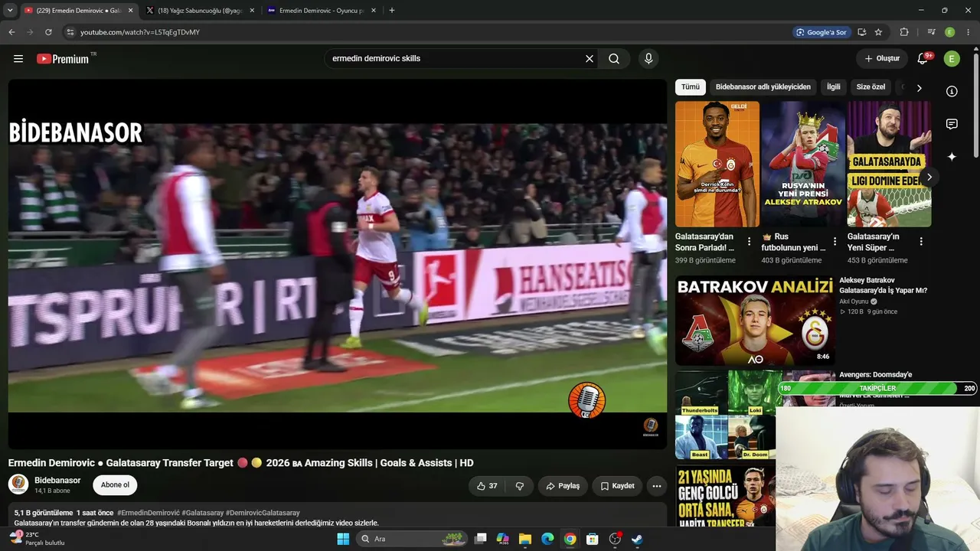This screenshot has width=980, height=551.
Task: Share the video via Paylaş
Action: click(563, 486)
